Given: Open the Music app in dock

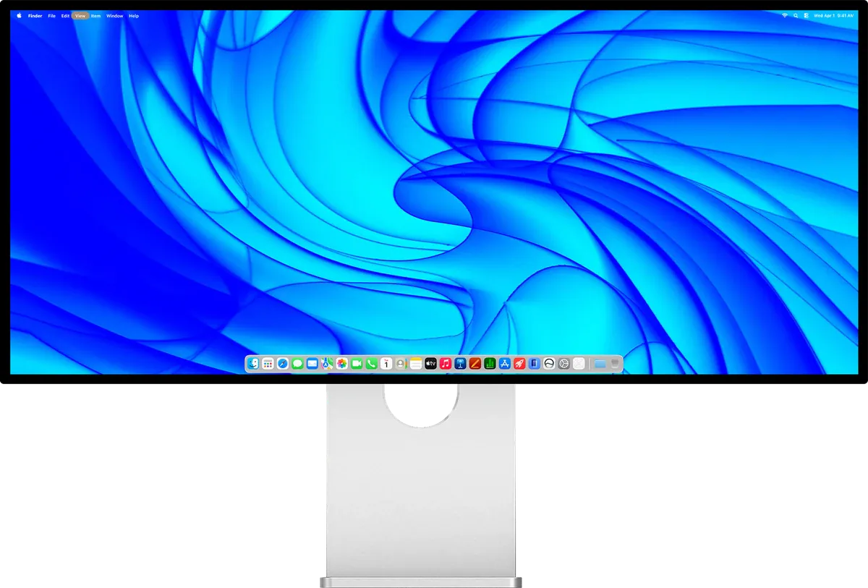Looking at the screenshot, I should point(446,364).
